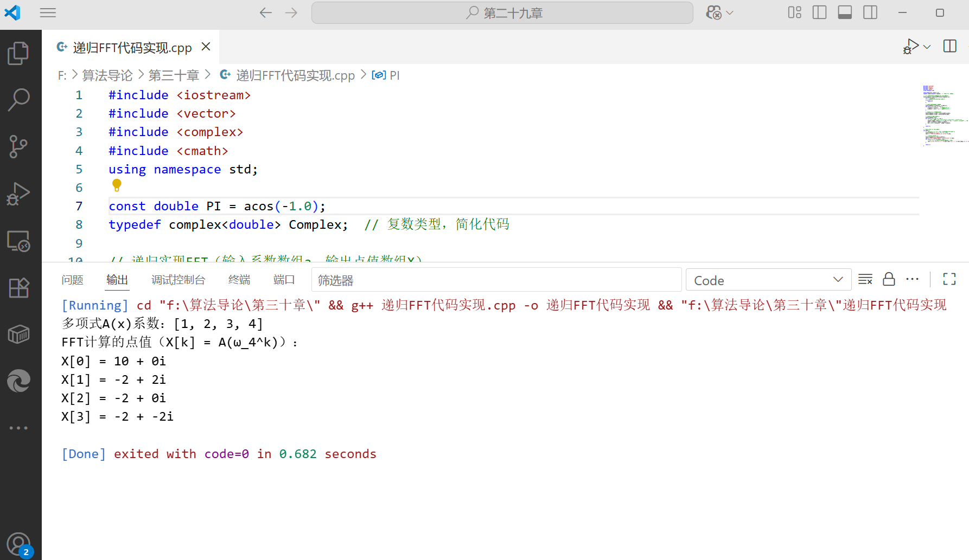Image resolution: width=969 pixels, height=560 pixels.
Task: Click the line '#include <iostream>'
Action: click(x=180, y=95)
